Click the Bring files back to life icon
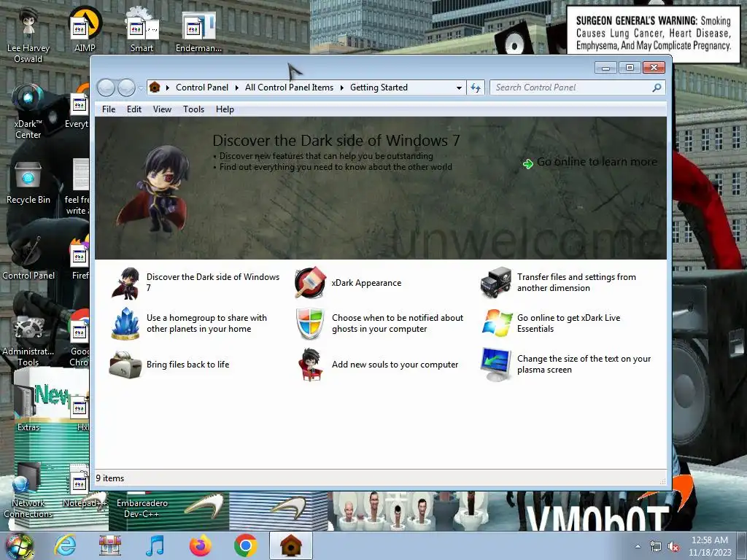This screenshot has width=747, height=560. 125,365
